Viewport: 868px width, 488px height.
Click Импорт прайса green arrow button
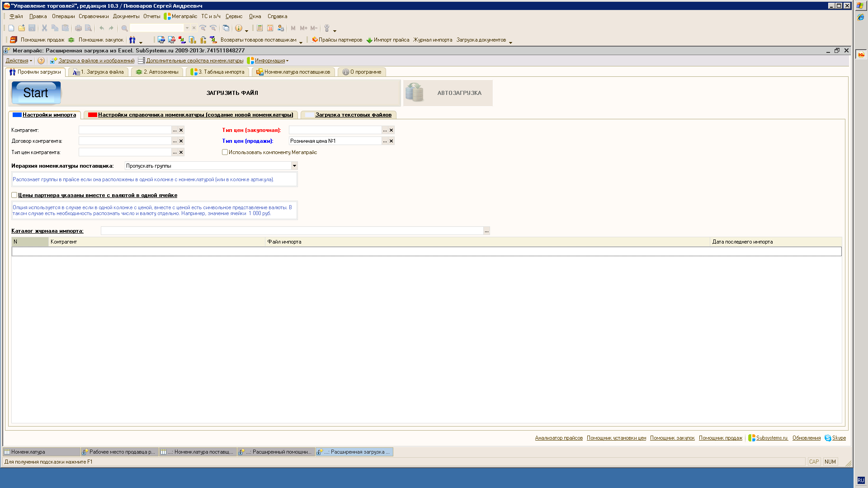(369, 40)
